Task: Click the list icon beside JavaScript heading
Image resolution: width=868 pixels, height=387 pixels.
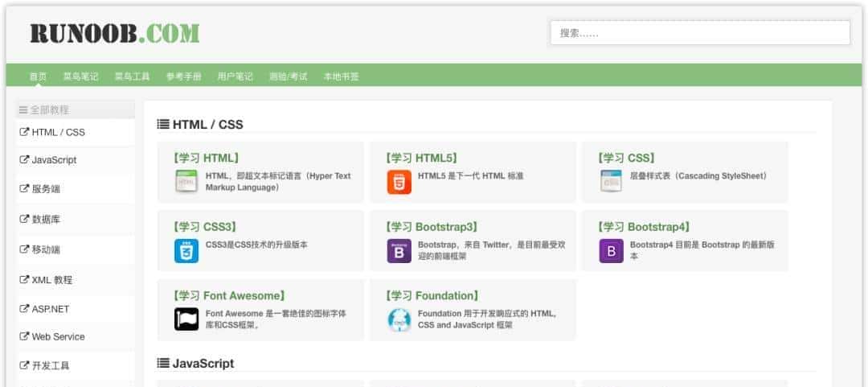Action: click(163, 363)
